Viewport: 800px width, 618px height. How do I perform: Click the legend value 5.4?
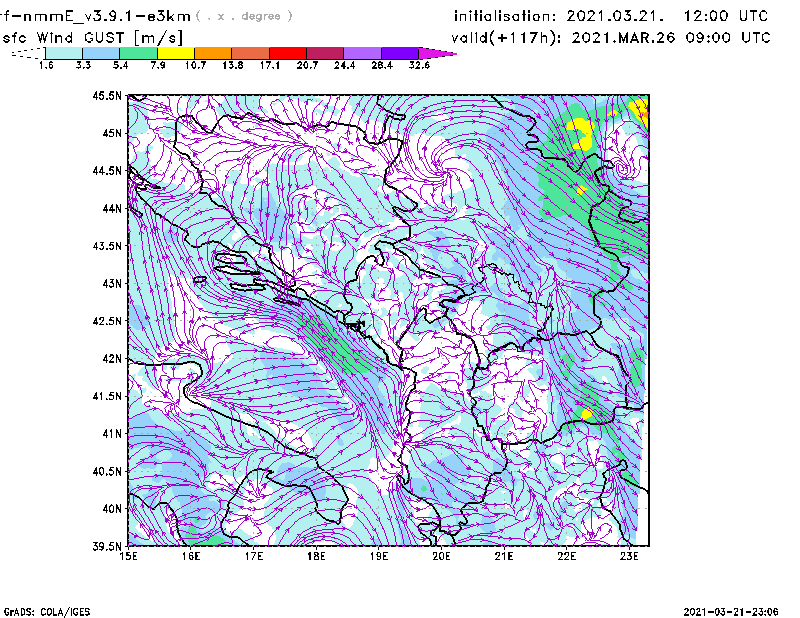click(120, 65)
